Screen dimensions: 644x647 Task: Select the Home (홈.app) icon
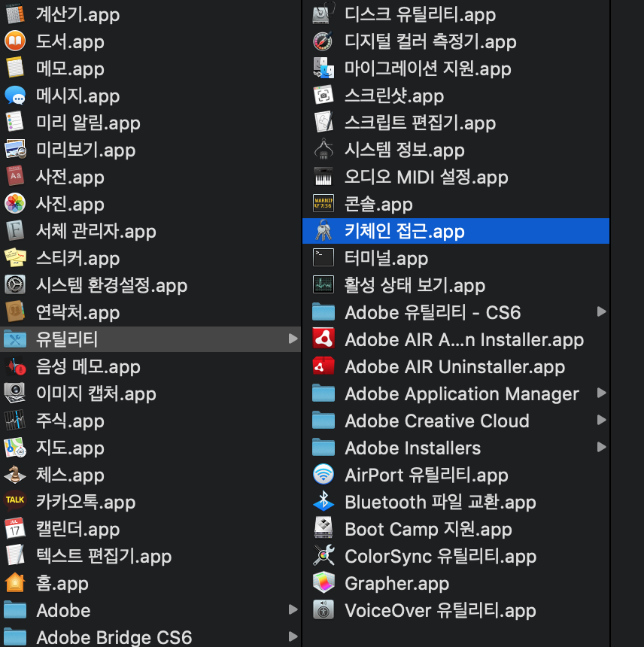15,582
